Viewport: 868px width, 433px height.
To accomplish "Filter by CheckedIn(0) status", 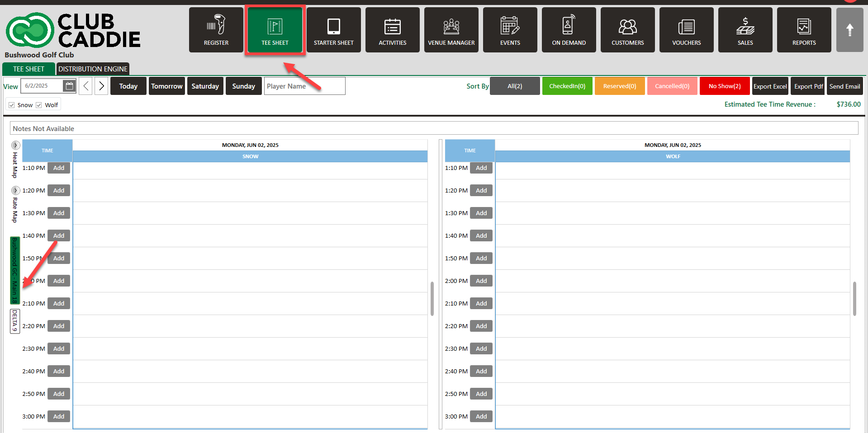I will click(567, 86).
